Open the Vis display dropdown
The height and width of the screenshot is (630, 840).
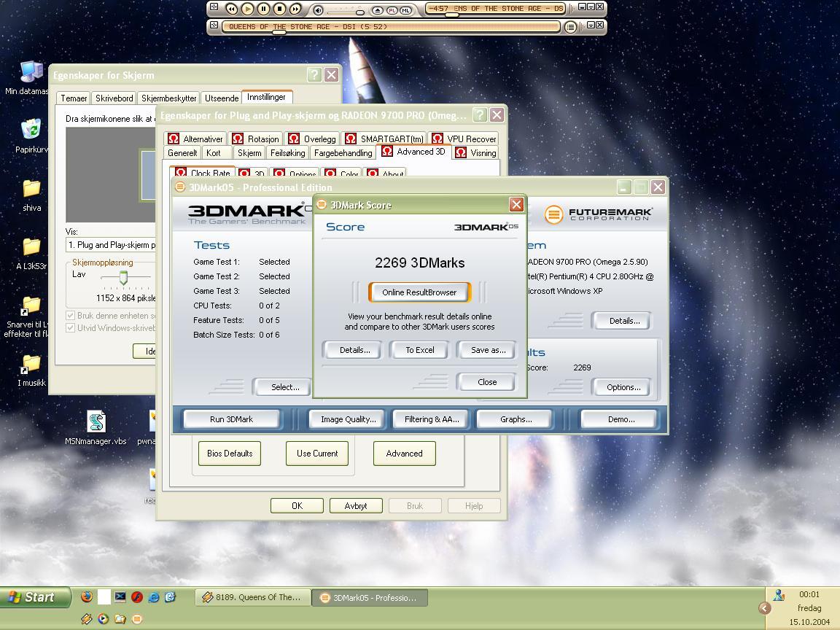[x=111, y=245]
